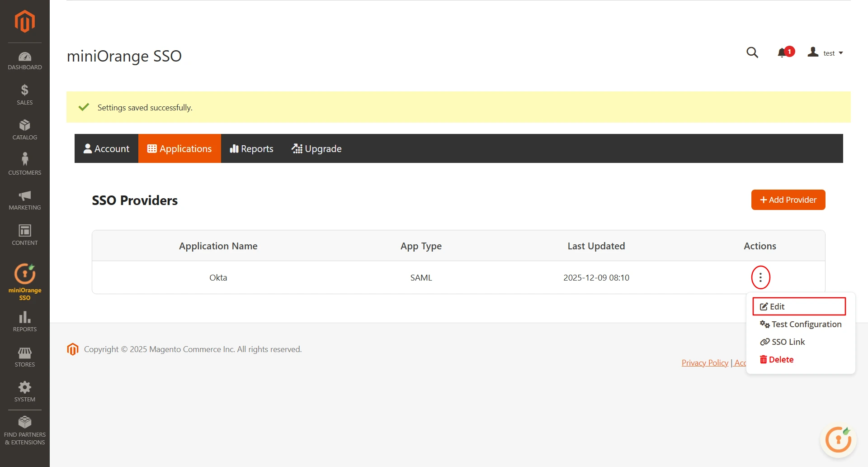Image resolution: width=868 pixels, height=467 pixels.
Task: Select the Sales sidebar icon
Action: click(24, 94)
